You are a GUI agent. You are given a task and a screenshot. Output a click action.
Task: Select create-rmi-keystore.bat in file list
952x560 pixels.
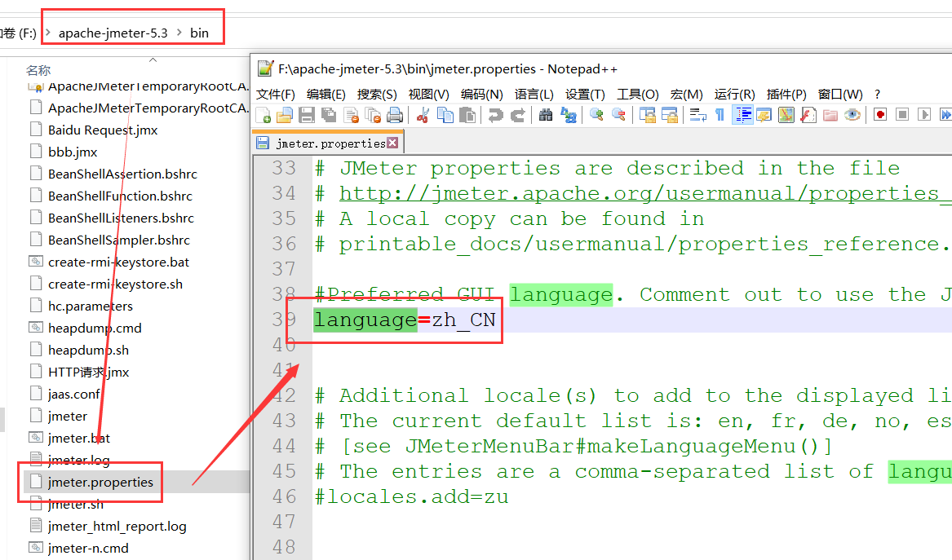tap(118, 262)
